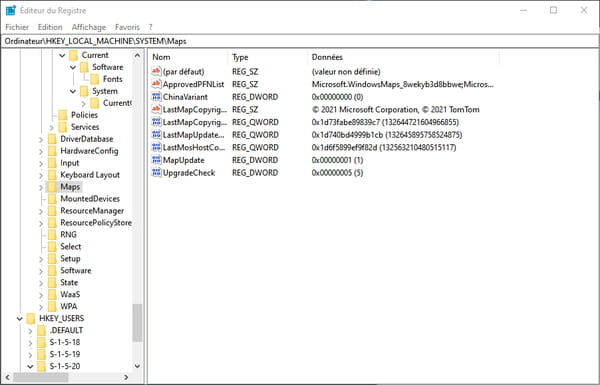Collapse the S-1-5-20 key
The height and width of the screenshot is (385, 600).
pos(30,366)
